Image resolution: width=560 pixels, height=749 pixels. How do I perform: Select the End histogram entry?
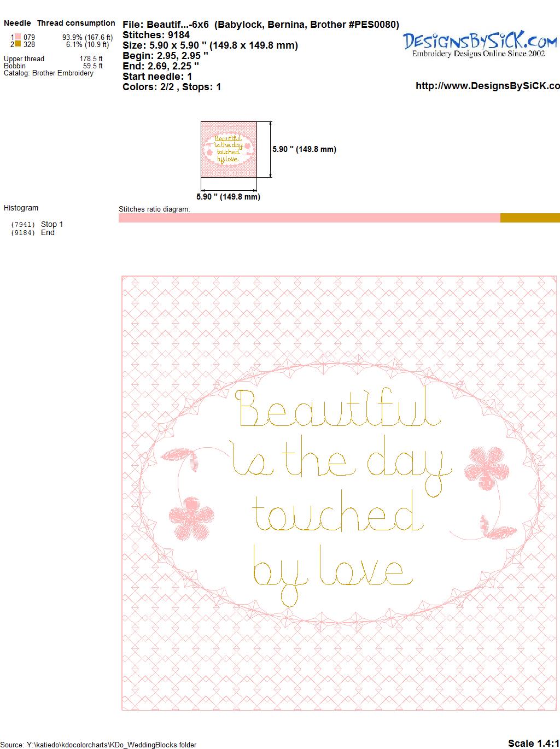click(33, 232)
